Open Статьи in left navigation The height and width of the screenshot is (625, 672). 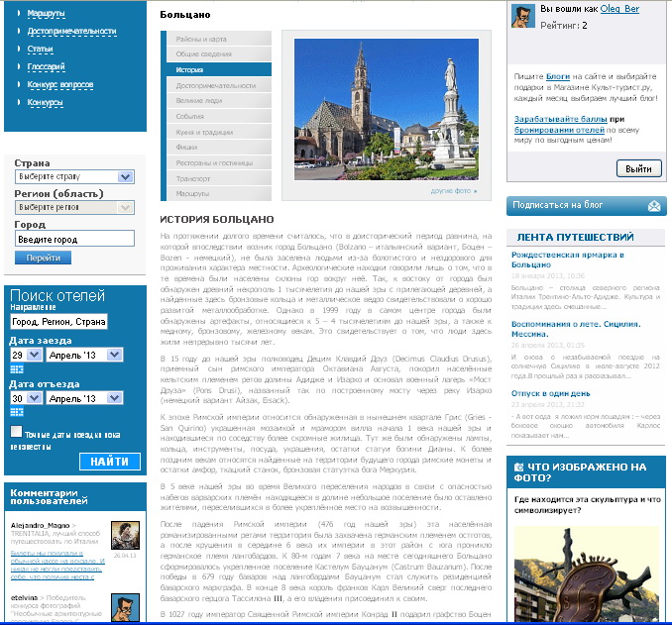41,49
